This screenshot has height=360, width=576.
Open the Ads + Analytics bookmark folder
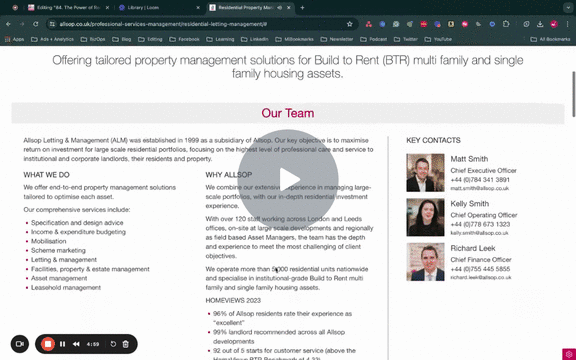[53, 39]
